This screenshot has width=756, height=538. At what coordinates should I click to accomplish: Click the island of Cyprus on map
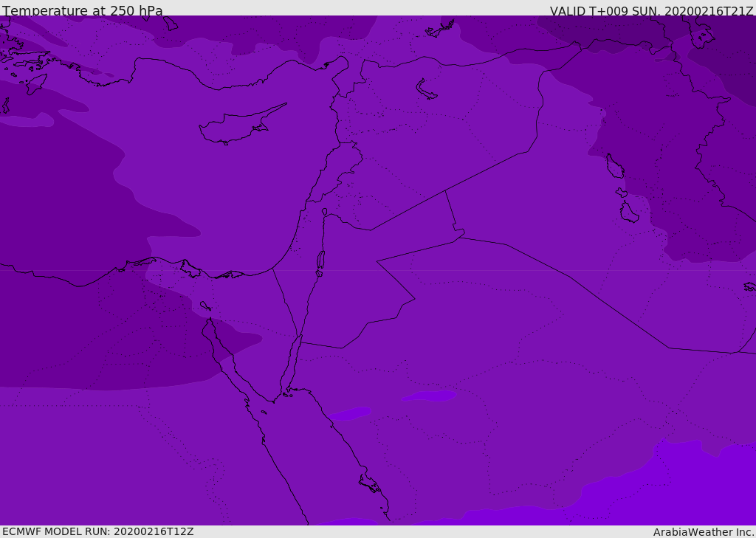242,124
